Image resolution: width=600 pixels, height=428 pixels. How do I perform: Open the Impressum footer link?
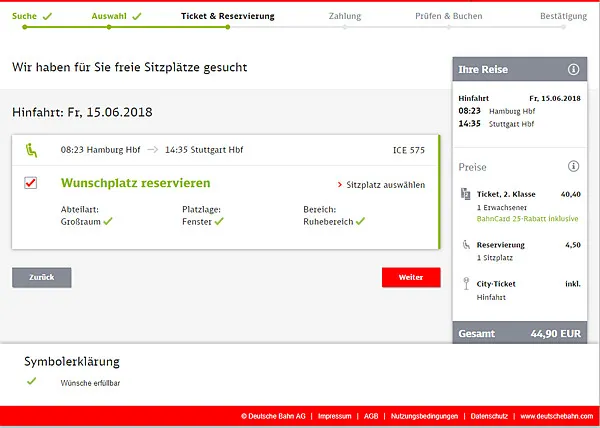click(334, 416)
